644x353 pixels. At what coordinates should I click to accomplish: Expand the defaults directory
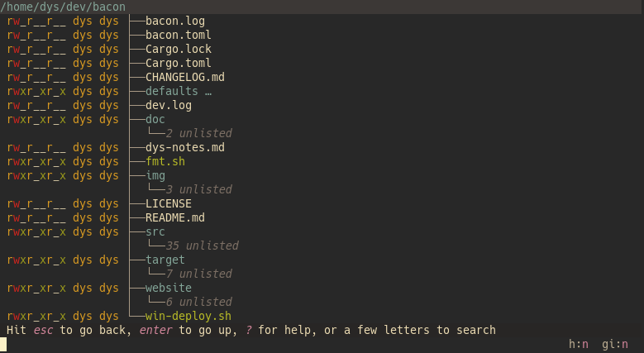[172, 91]
